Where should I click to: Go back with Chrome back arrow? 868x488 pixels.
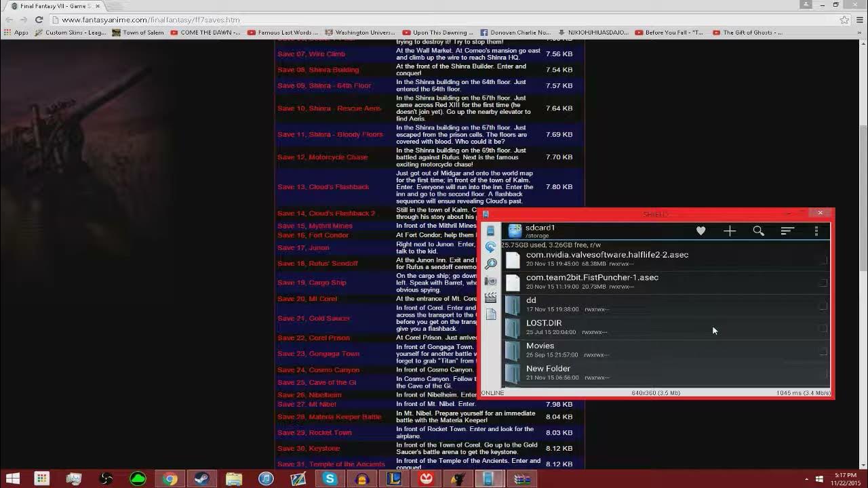tap(9, 20)
